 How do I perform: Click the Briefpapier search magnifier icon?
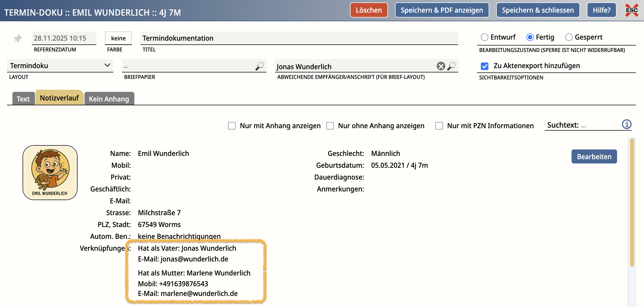point(260,66)
